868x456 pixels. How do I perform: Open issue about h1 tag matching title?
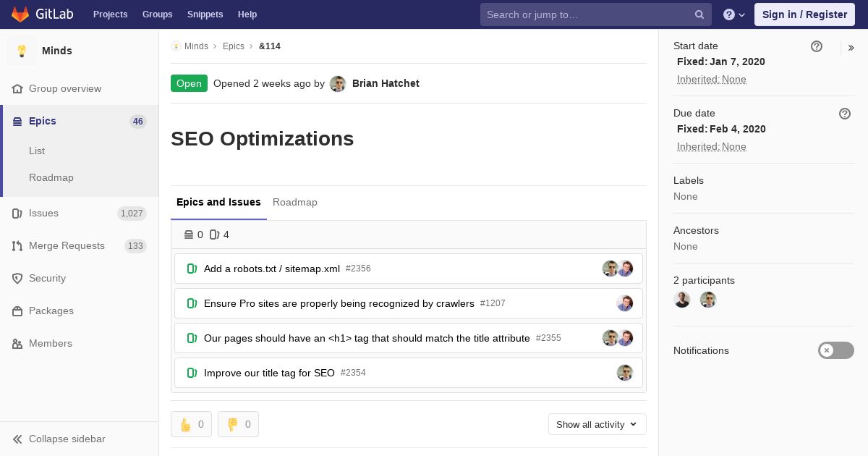[x=367, y=338]
